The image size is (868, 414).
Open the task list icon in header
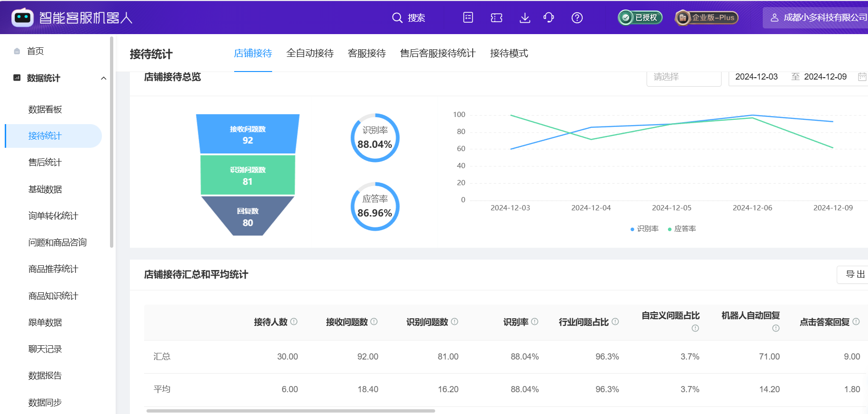point(468,18)
